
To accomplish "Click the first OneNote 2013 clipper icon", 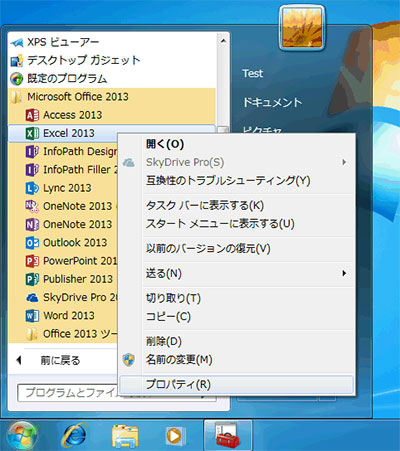I will 32,206.
